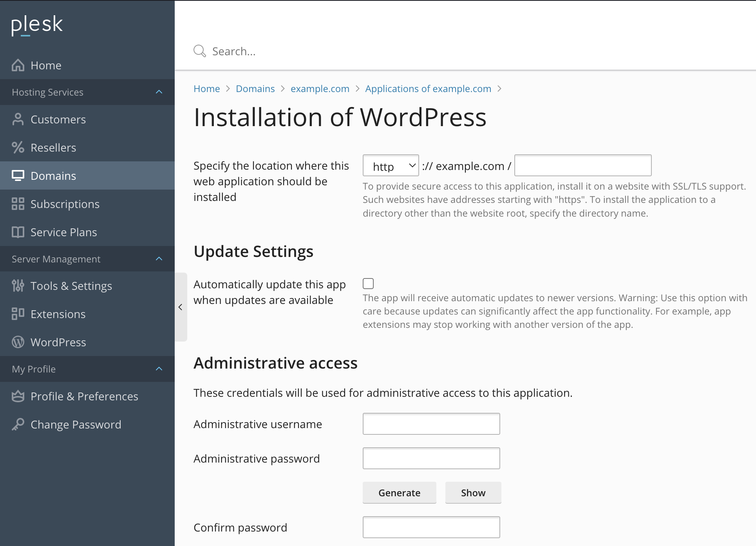Click the Home house icon in sidebar
The image size is (756, 546).
(x=18, y=65)
